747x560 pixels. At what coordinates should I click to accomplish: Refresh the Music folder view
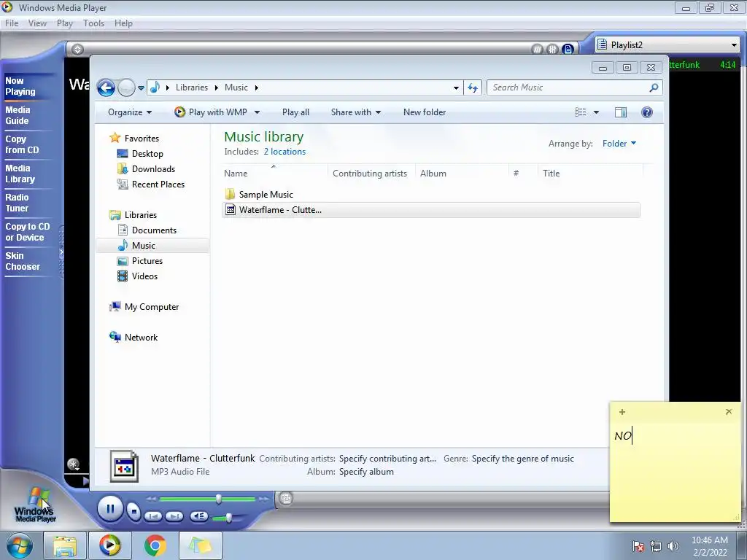tap(473, 87)
